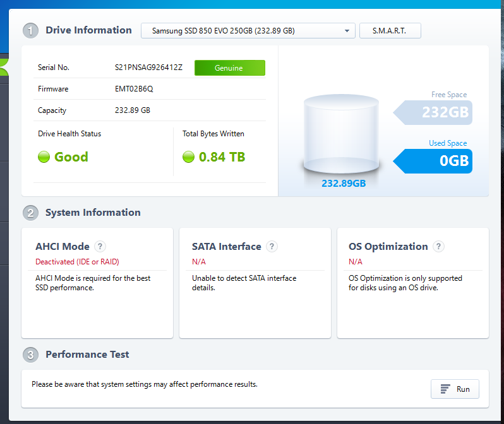Screen dimensions: 504x424
Task: Open AHCI Mode help question mark
Action: point(100,246)
